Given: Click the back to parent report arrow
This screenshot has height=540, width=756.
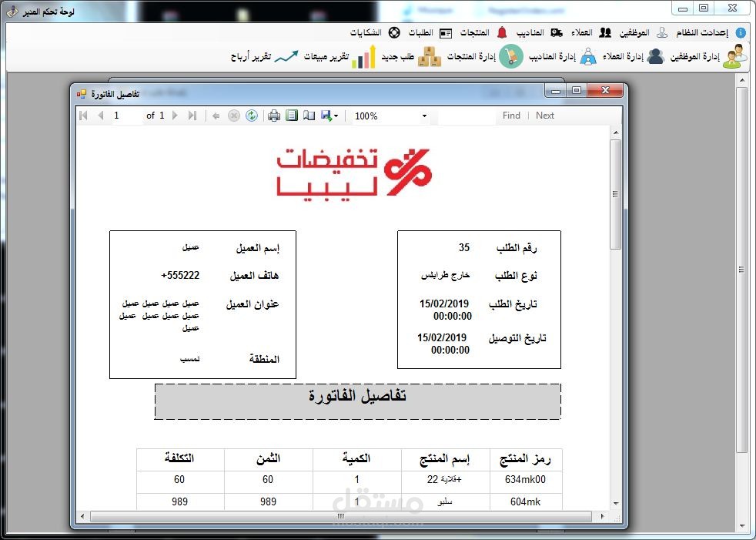Looking at the screenshot, I should (x=216, y=116).
